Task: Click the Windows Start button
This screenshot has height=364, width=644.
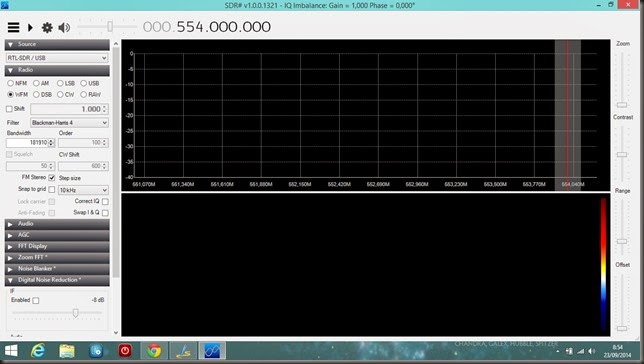Action: pyautogui.click(x=11, y=351)
